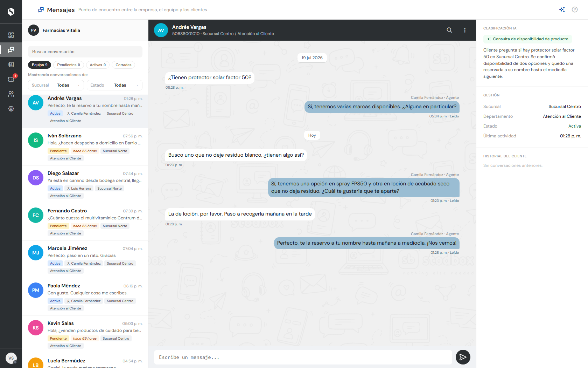Click the 01:28 p. m. última actividad value
The height and width of the screenshot is (368, 588).
pos(570,136)
